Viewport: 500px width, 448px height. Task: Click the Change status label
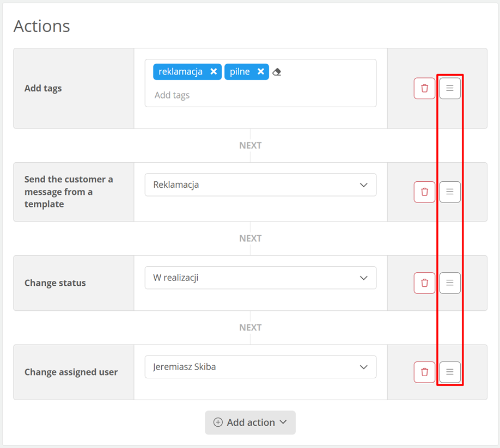[55, 283]
